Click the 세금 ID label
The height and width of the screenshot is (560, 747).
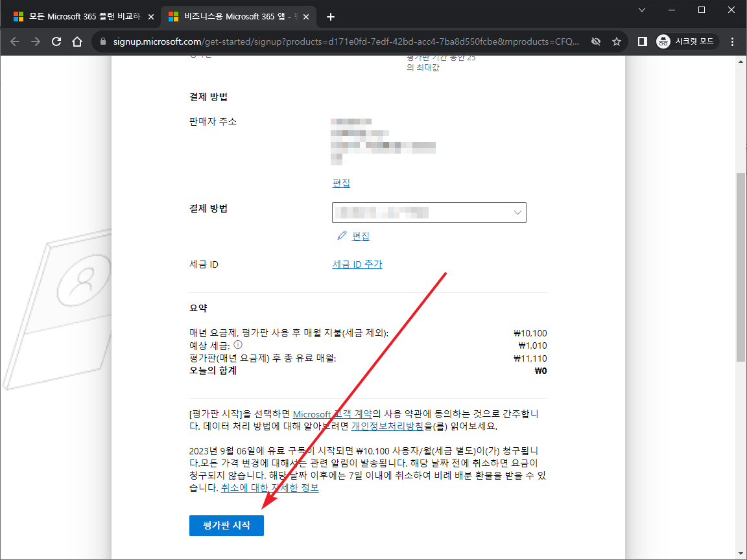[204, 264]
